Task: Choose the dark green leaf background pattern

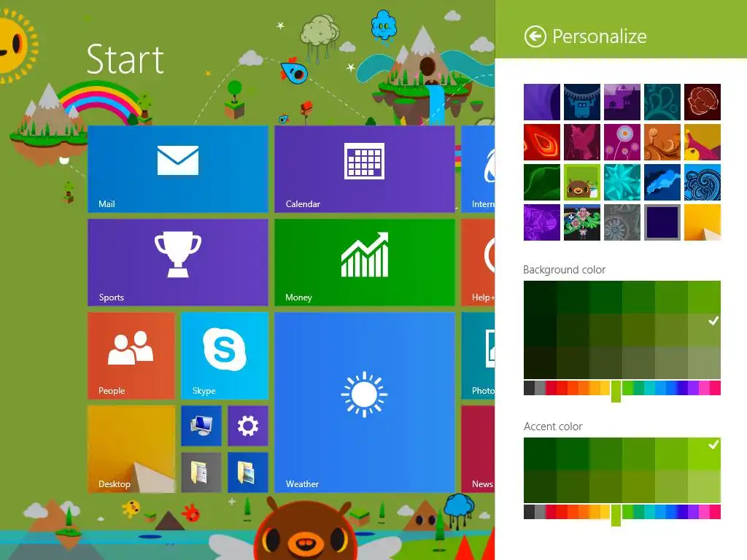Action: [542, 182]
